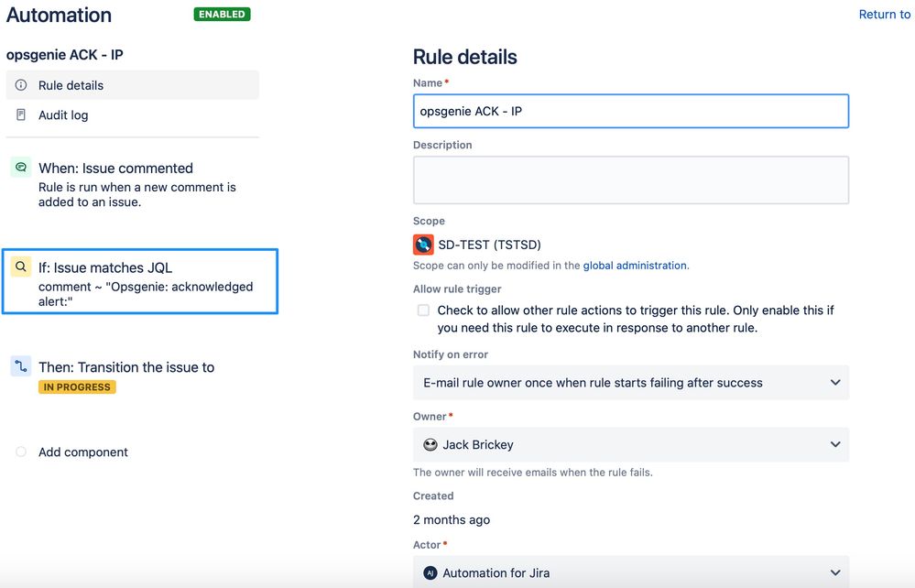915x588 pixels.
Task: Click the 'Check to allow other rule actions' label
Action: click(636, 319)
